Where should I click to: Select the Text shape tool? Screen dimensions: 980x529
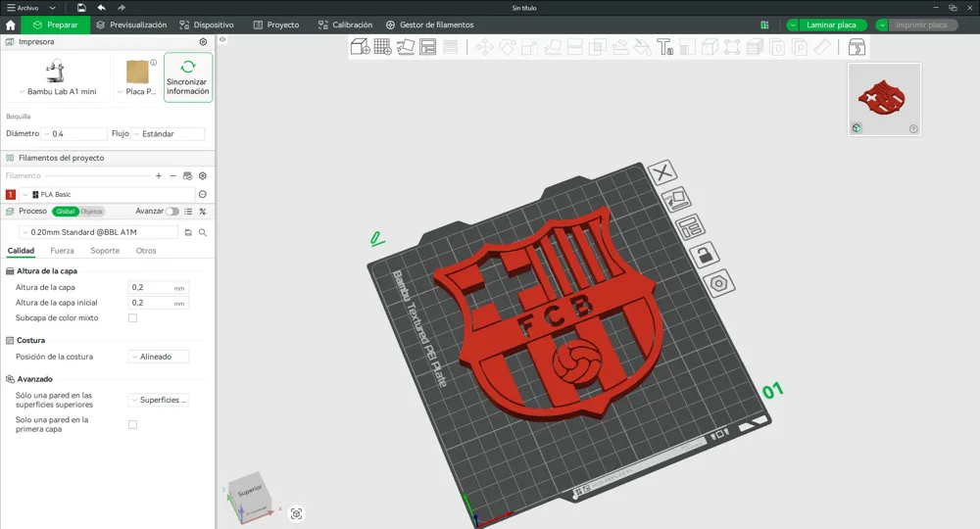664,47
